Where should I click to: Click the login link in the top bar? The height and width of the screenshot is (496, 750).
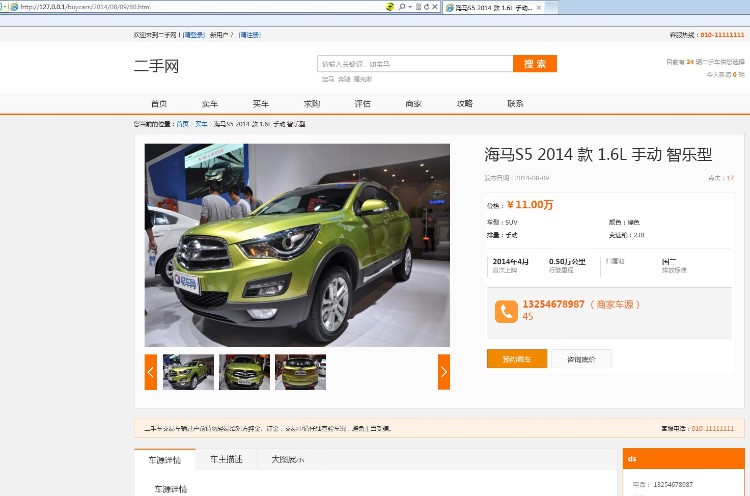pyautogui.click(x=194, y=35)
